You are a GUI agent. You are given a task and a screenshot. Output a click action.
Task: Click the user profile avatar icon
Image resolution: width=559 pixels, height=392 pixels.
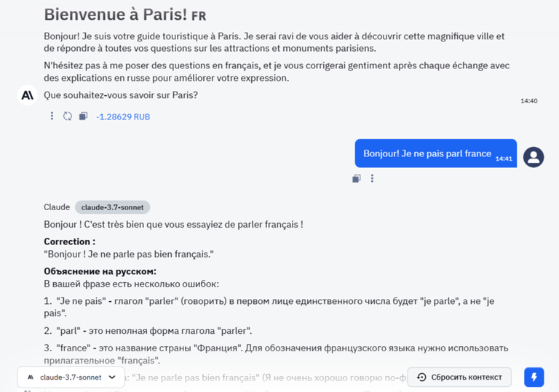tap(534, 157)
